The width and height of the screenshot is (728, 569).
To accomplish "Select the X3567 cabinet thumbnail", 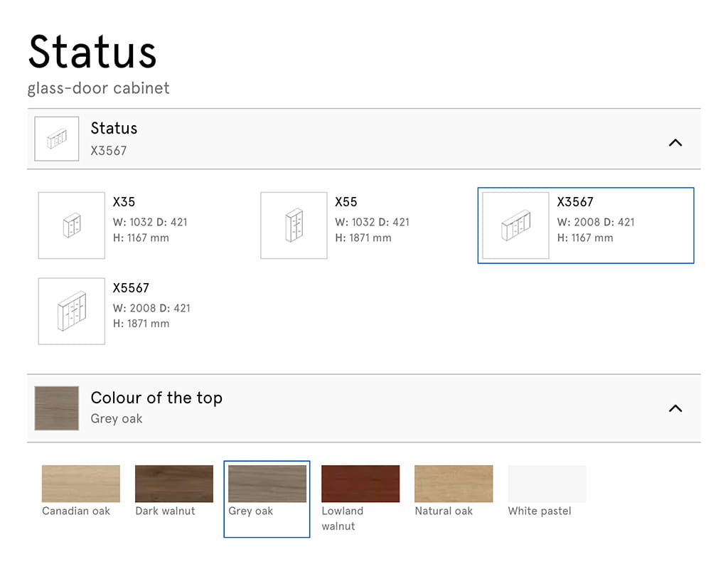I will click(x=516, y=225).
